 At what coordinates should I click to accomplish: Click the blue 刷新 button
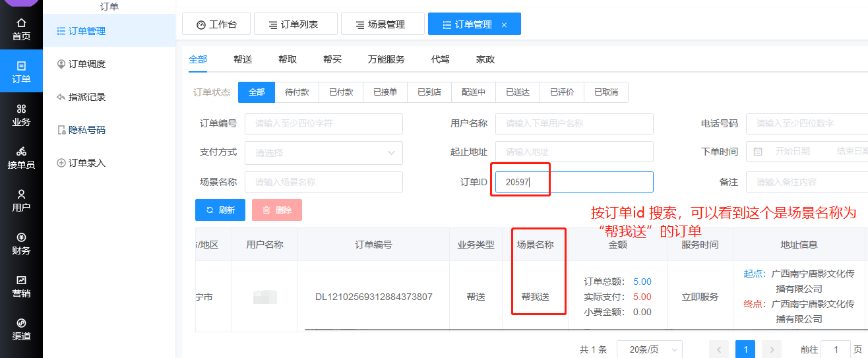tap(220, 210)
